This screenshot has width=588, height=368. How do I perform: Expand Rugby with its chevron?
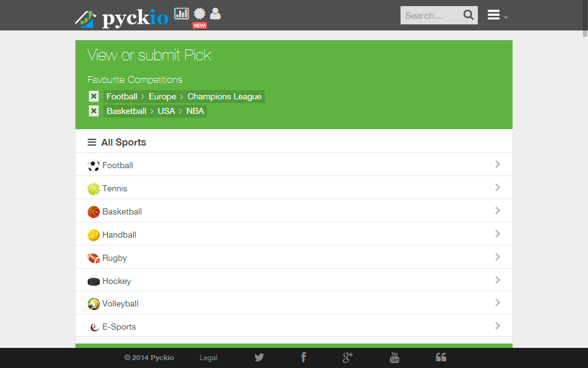(x=498, y=257)
